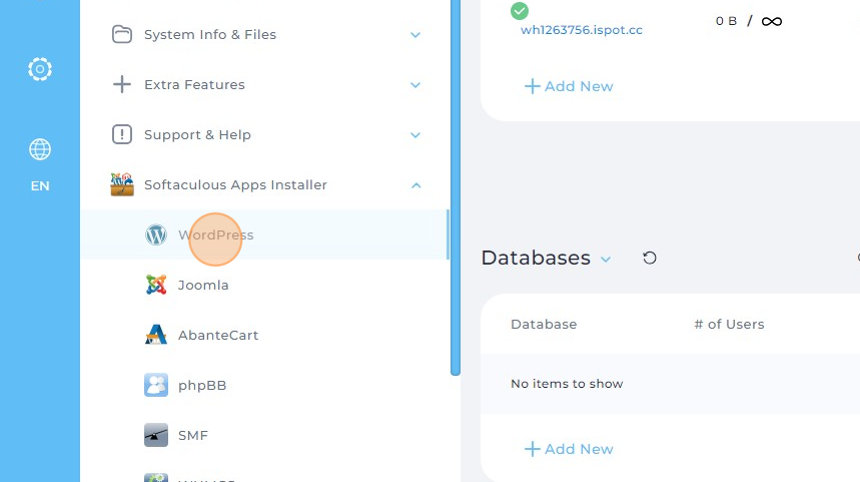Refresh the Databases list
Viewport: 860px width, 482px height.
[x=649, y=258]
